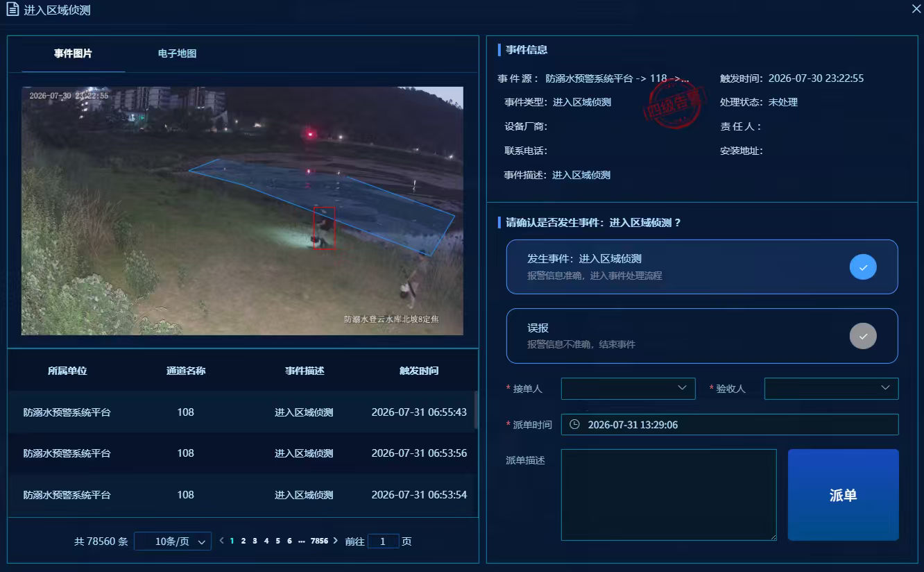
Task: Go to page 3 of the event list
Action: click(x=255, y=541)
